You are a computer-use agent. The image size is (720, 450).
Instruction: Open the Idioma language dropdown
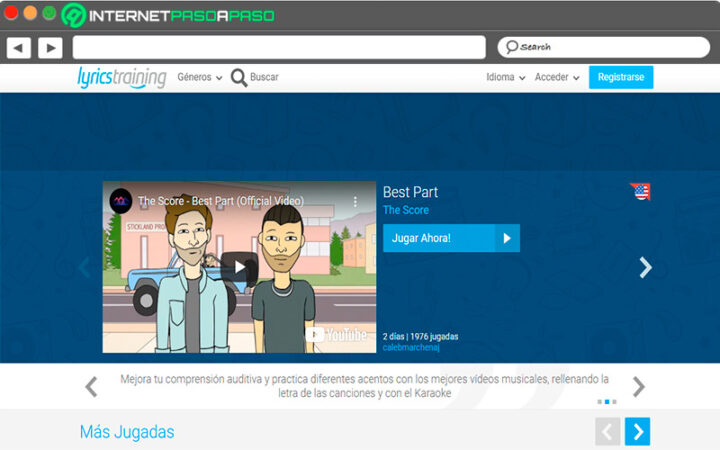pos(505,77)
